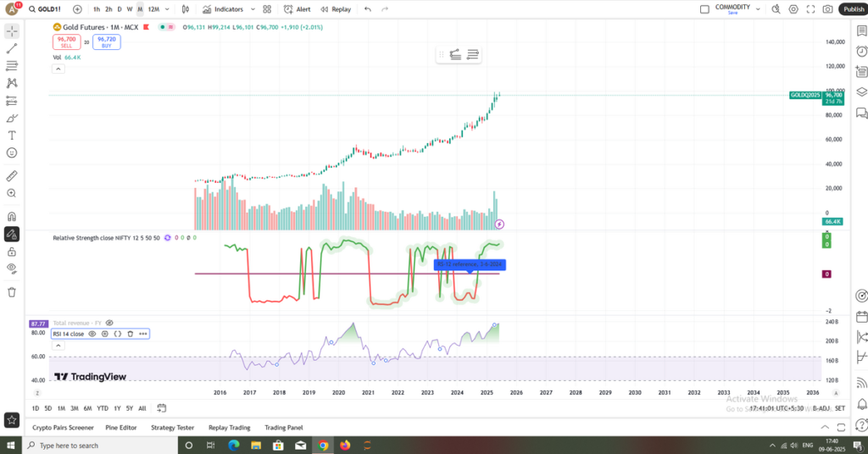Screen dimensions: 868x454
Task: Toggle hide all drawings eye icon
Action: [x=12, y=269]
